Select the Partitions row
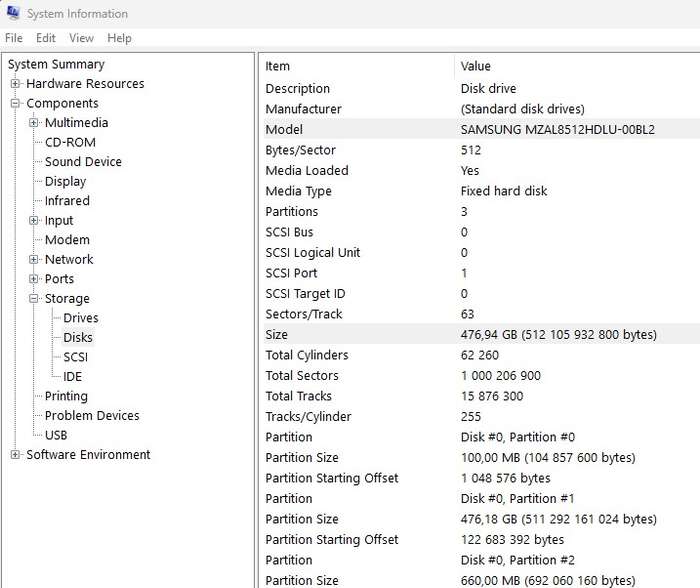The width and height of the screenshot is (700, 588). pos(482,212)
